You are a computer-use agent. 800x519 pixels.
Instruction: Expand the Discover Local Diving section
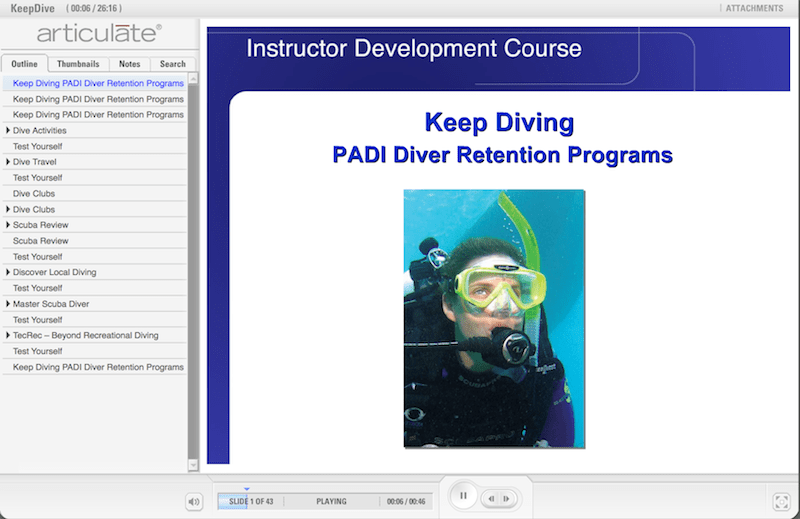[x=8, y=272]
